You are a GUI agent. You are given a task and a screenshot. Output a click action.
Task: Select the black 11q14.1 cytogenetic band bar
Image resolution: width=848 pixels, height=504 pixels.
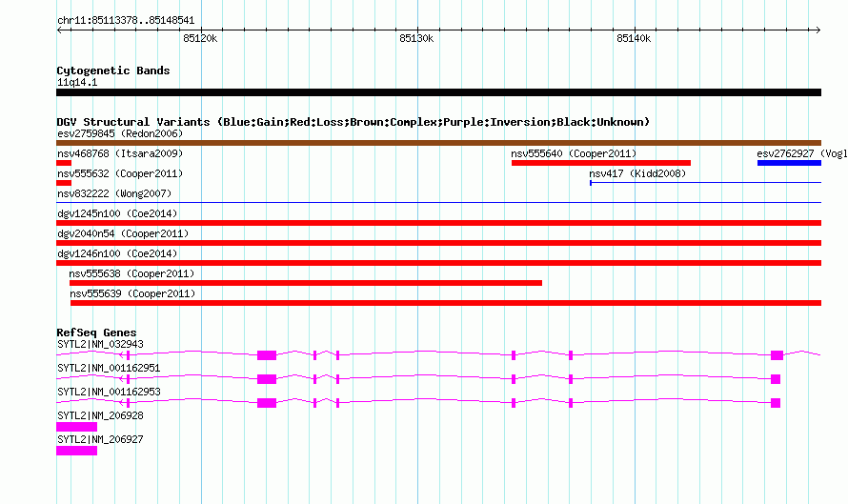pyautogui.click(x=438, y=92)
